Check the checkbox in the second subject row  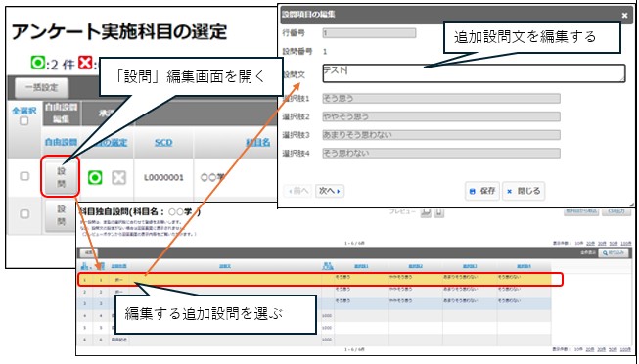pyautogui.click(x=24, y=213)
